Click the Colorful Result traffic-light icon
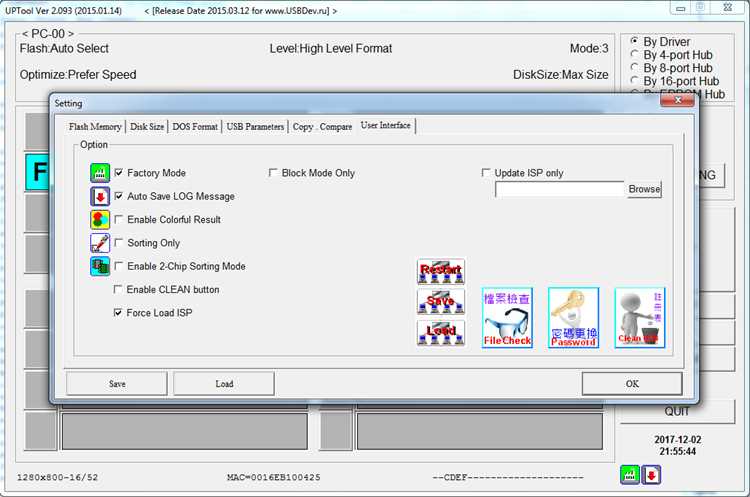The height and width of the screenshot is (497, 750). 99,220
